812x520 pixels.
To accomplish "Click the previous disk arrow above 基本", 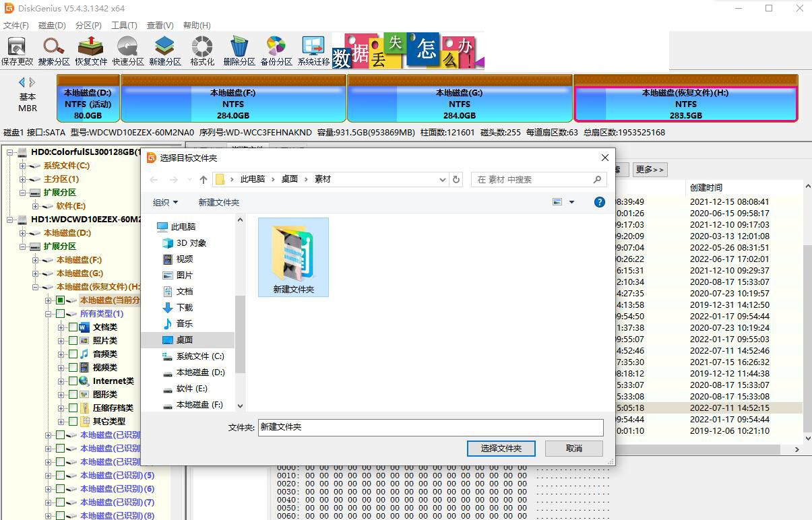I will tap(22, 82).
